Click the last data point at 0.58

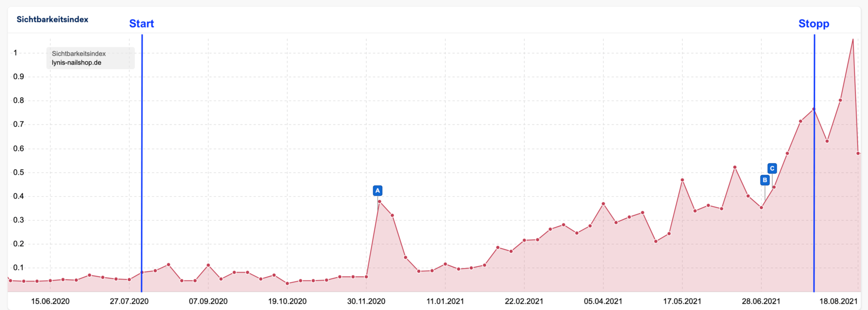coord(858,153)
